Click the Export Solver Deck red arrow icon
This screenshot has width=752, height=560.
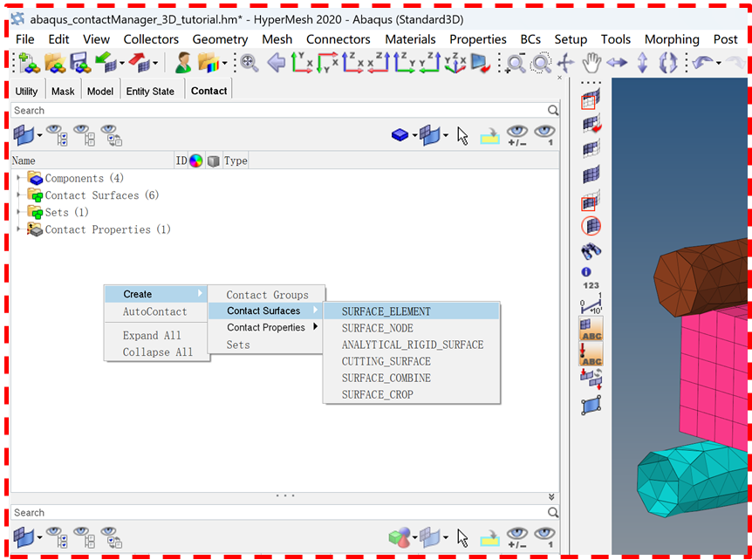[140, 63]
